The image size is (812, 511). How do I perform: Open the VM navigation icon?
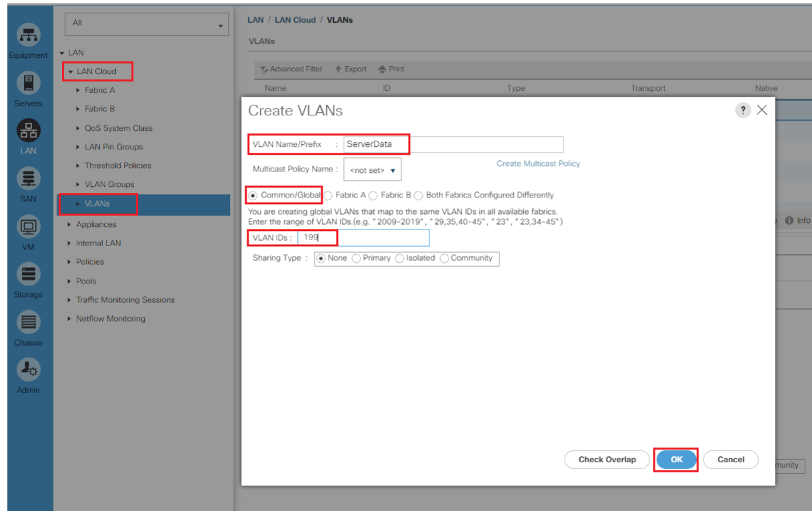pyautogui.click(x=28, y=227)
